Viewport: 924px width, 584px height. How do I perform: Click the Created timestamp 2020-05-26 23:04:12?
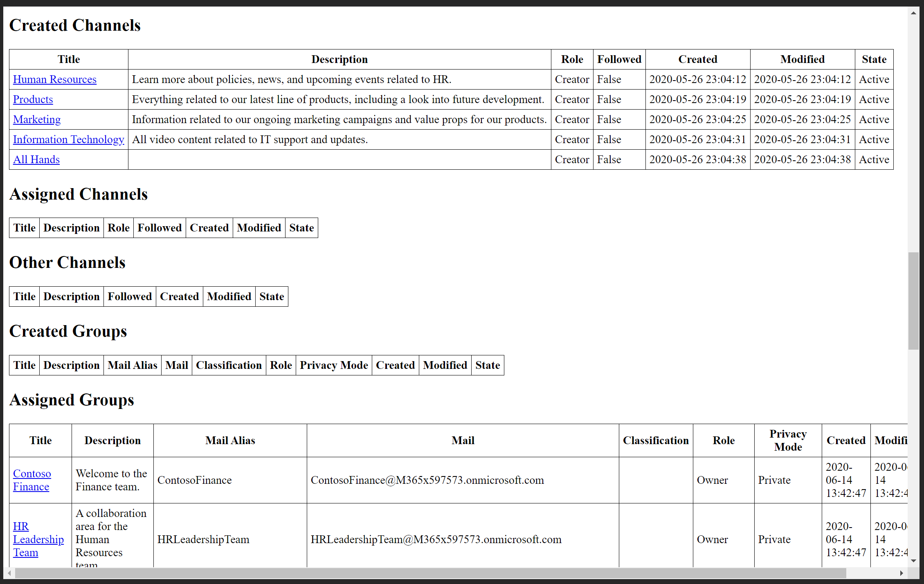698,79
